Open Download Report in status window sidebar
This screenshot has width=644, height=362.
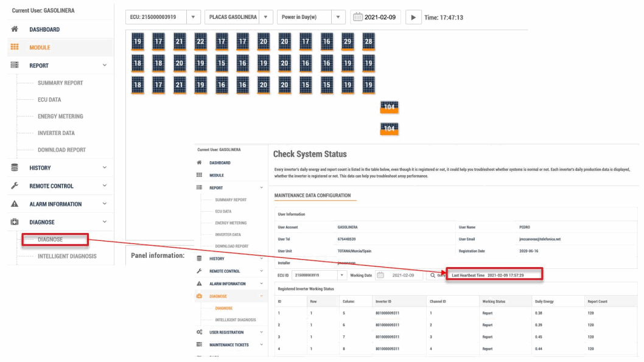(232, 246)
